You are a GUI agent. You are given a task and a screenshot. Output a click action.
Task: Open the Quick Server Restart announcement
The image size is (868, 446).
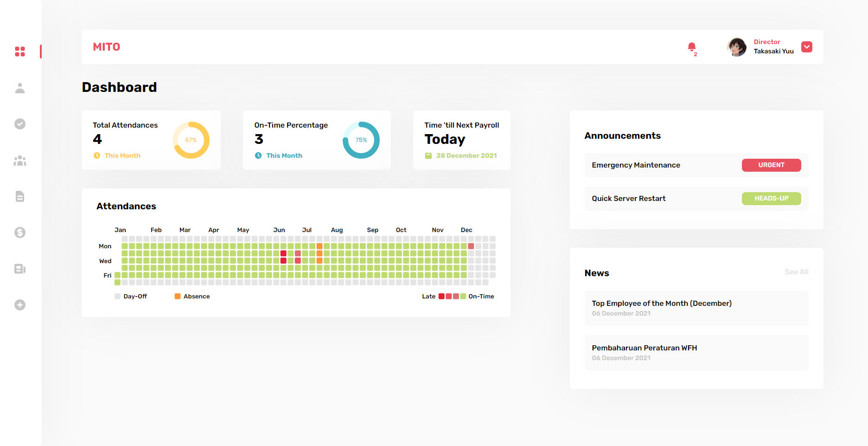tap(628, 199)
